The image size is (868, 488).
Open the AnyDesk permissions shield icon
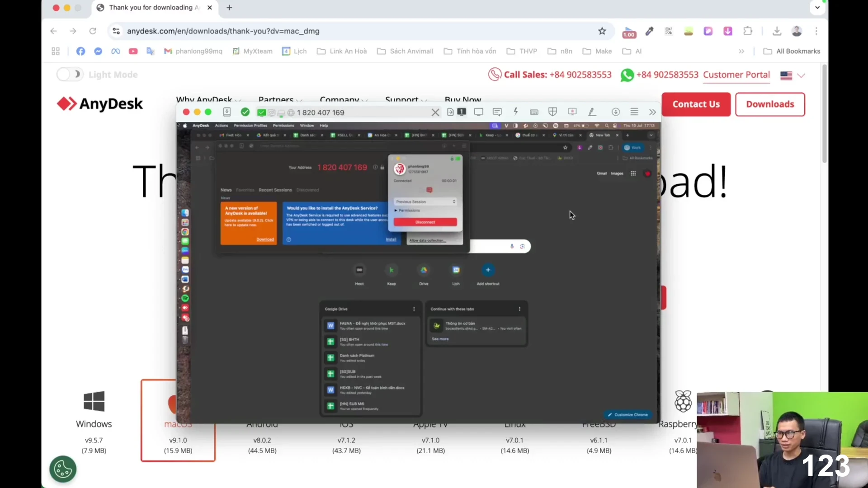552,112
